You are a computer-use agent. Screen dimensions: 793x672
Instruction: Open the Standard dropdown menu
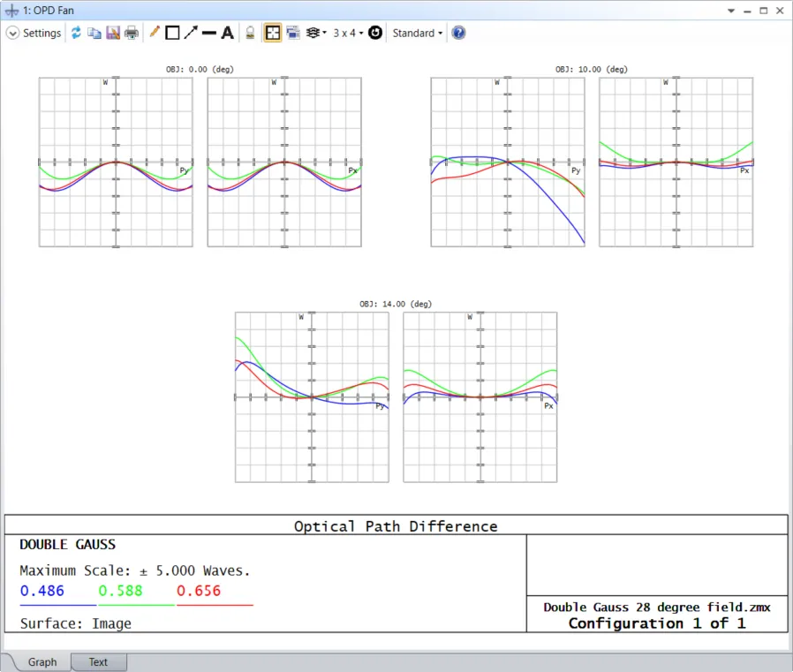(417, 33)
